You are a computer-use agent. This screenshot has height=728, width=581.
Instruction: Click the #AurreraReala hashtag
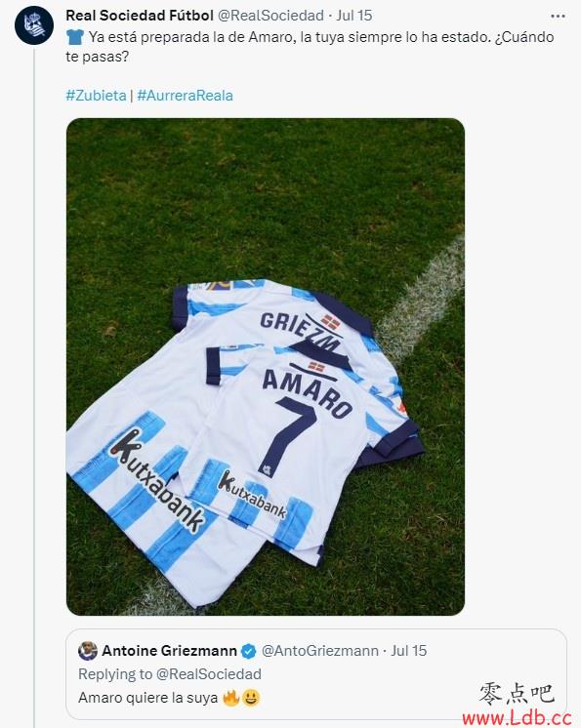[x=185, y=96]
